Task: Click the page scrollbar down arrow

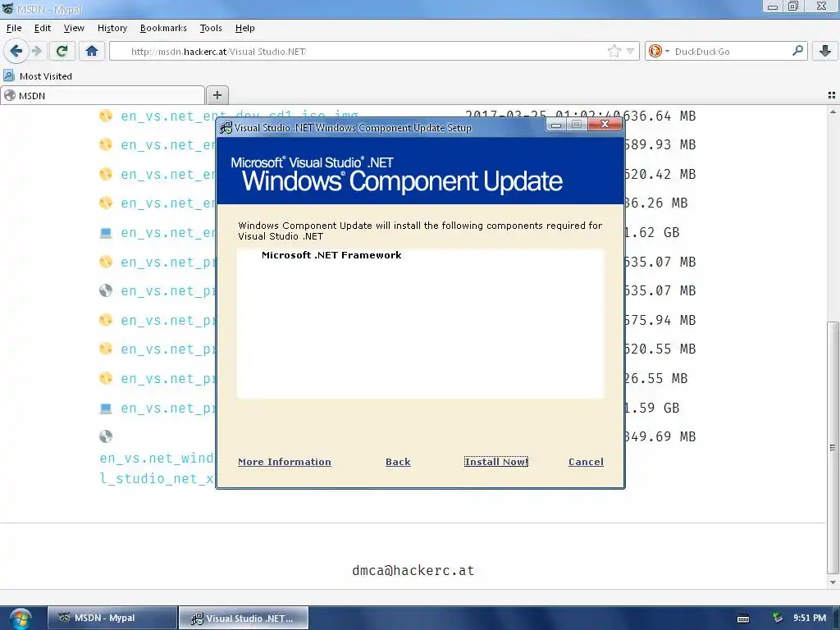Action: [833, 582]
